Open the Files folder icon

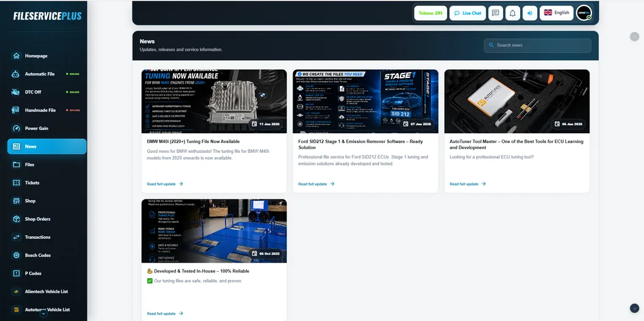[17, 164]
